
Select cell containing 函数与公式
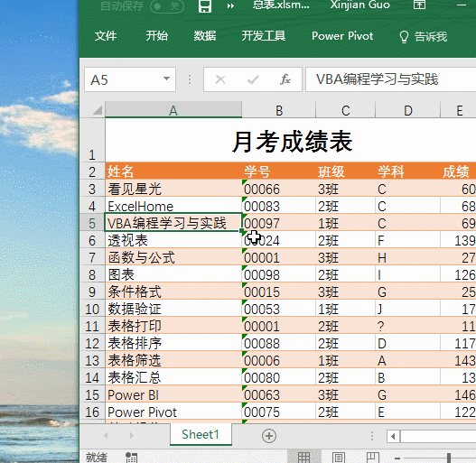click(x=173, y=257)
